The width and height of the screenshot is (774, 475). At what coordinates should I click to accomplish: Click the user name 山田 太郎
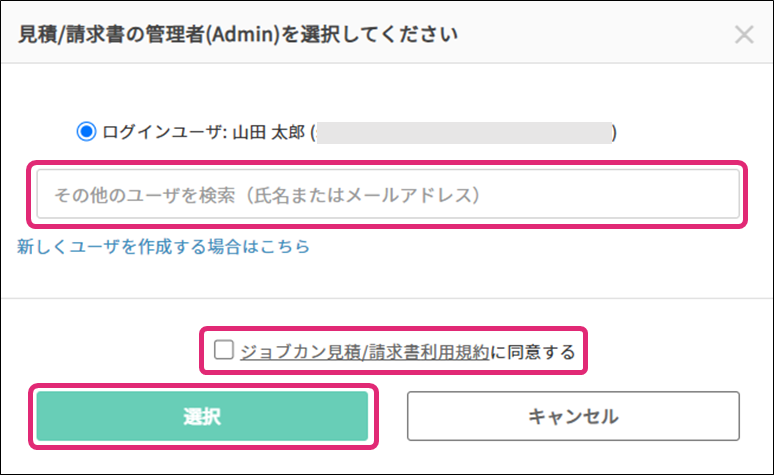pyautogui.click(x=269, y=132)
